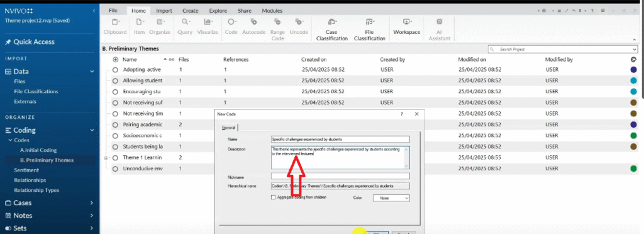Collapse the navigation sidebar
The image size is (644, 234).
tap(94, 10)
